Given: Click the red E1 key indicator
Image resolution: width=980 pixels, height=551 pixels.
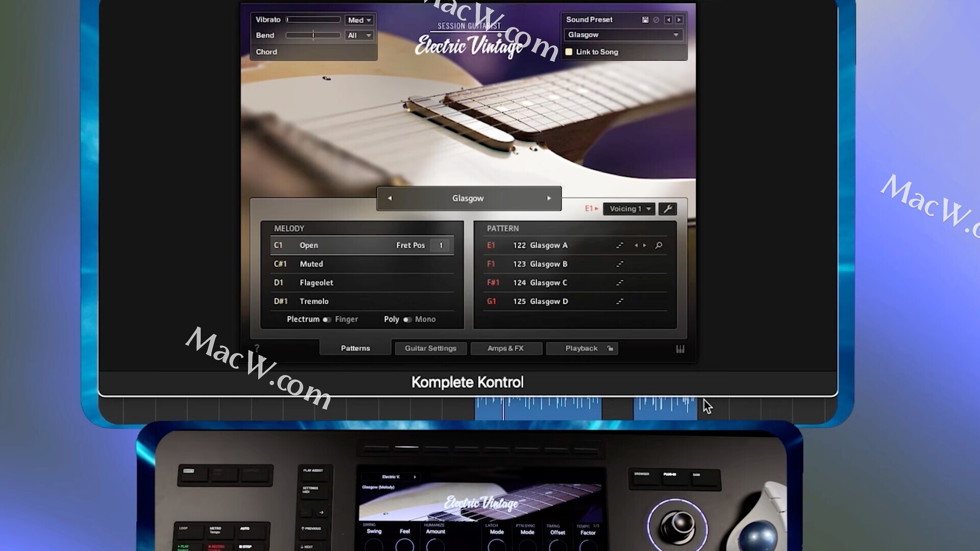Looking at the screenshot, I should point(591,209).
